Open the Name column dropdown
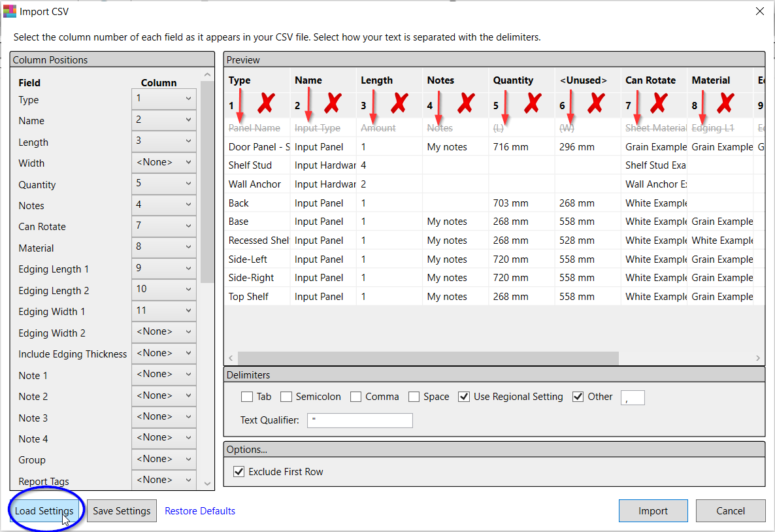The image size is (775, 532). tap(163, 120)
